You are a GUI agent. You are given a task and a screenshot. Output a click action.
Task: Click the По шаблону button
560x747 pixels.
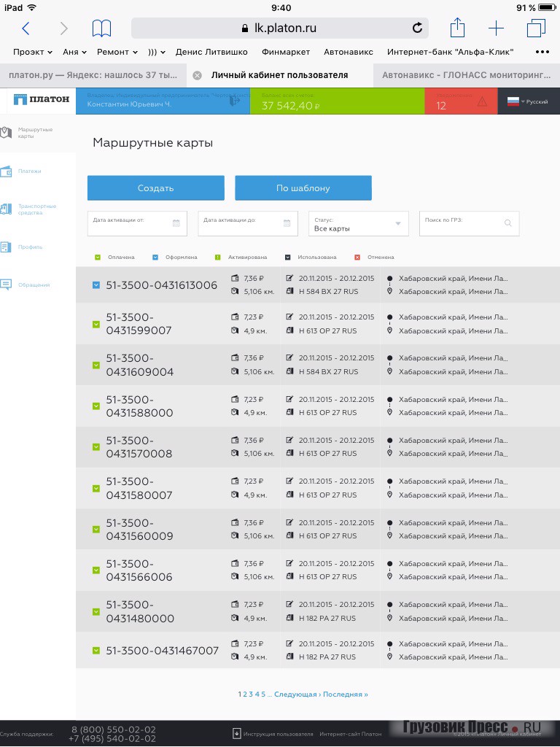pos(303,188)
